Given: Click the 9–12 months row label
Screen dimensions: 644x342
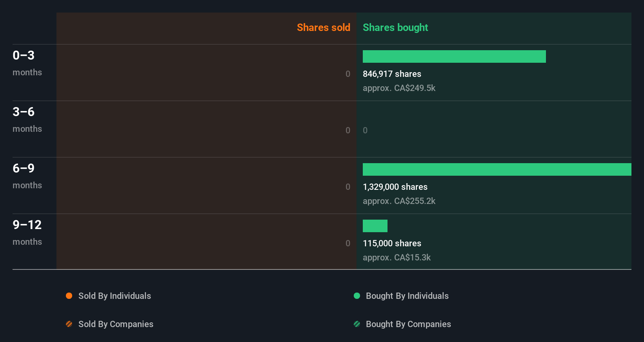Looking at the screenshot, I should pos(27,233).
